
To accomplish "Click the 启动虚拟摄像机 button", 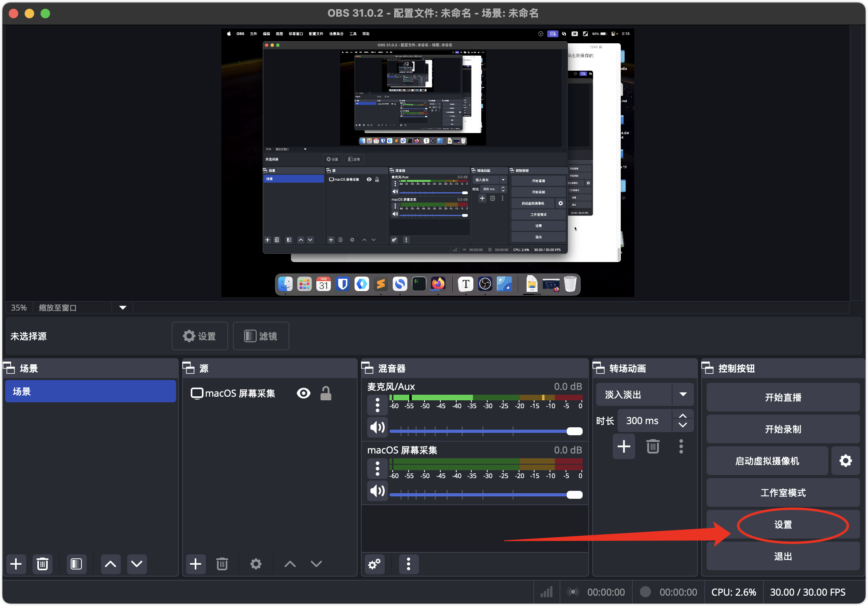I will (x=767, y=461).
